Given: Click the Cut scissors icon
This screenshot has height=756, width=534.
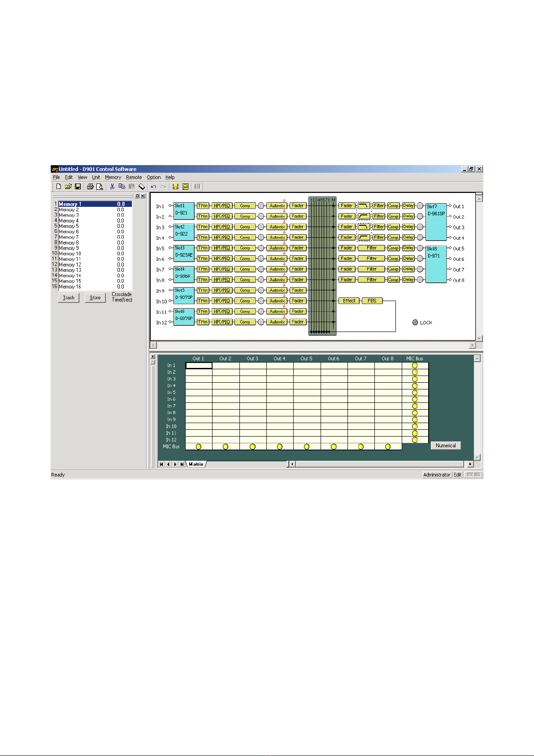Looking at the screenshot, I should tap(112, 187).
